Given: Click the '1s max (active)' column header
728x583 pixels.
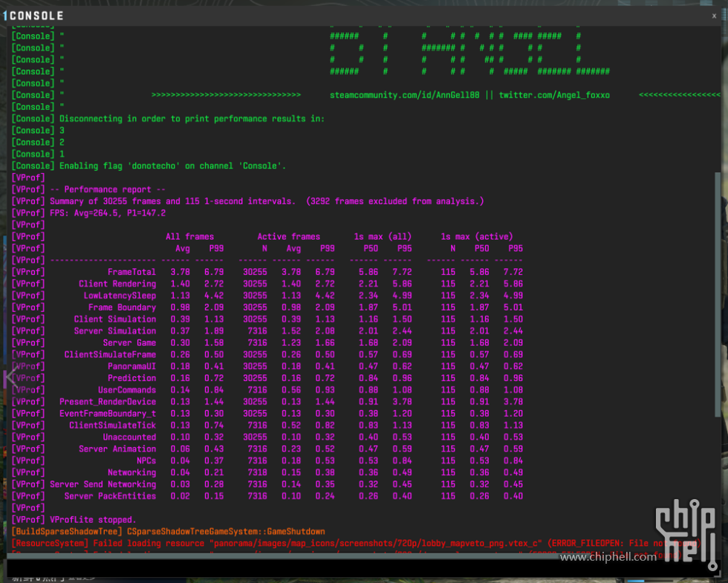Looking at the screenshot, I should [476, 237].
